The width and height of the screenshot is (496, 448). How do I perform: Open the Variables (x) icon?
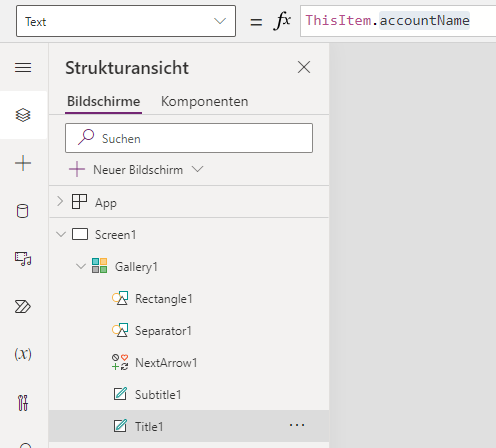tap(23, 354)
